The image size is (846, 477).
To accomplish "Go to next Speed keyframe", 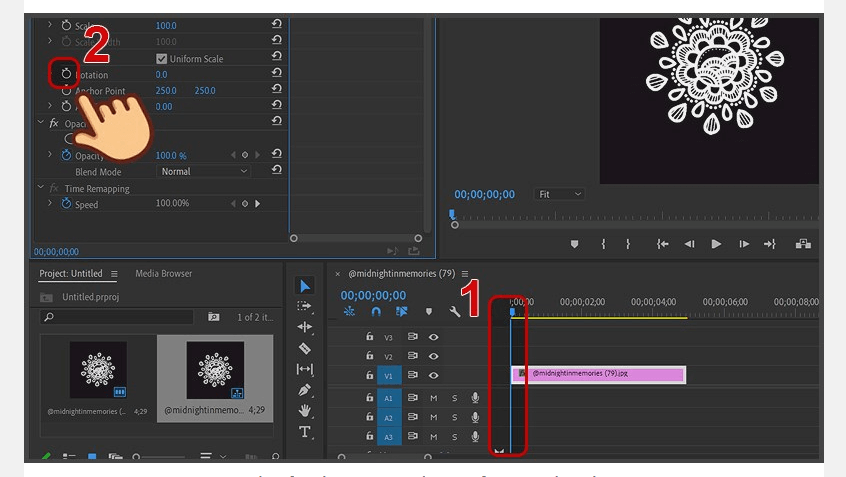I will (257, 203).
